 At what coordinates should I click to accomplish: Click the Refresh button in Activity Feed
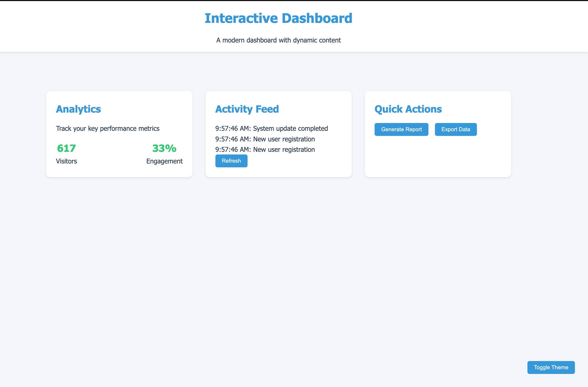(x=231, y=161)
